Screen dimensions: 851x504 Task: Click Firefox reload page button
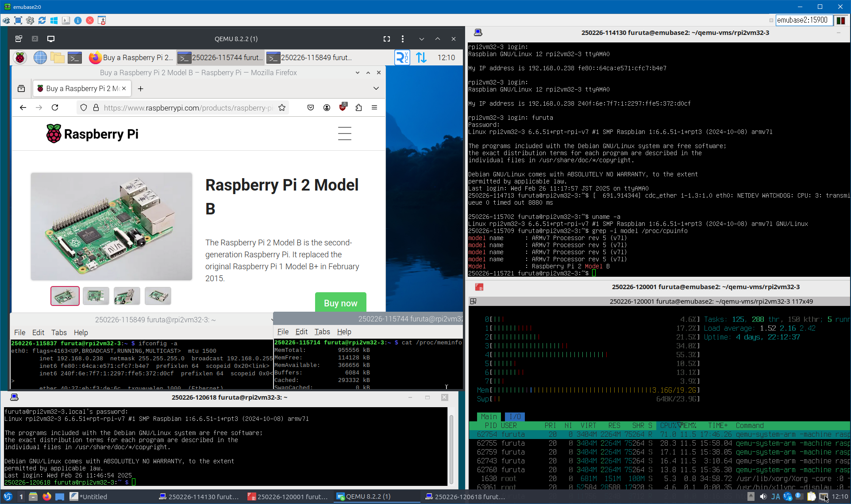(55, 107)
